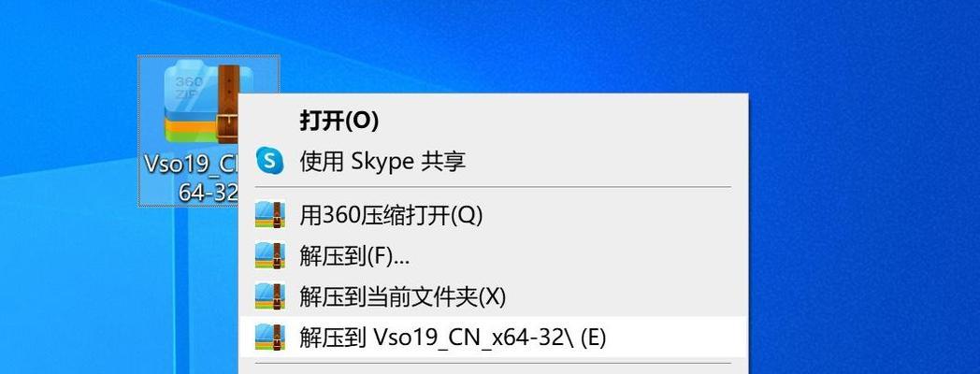Image resolution: width=980 pixels, height=374 pixels.
Task: Extract here using 解压到当前文件夹(X)
Action: (x=402, y=296)
